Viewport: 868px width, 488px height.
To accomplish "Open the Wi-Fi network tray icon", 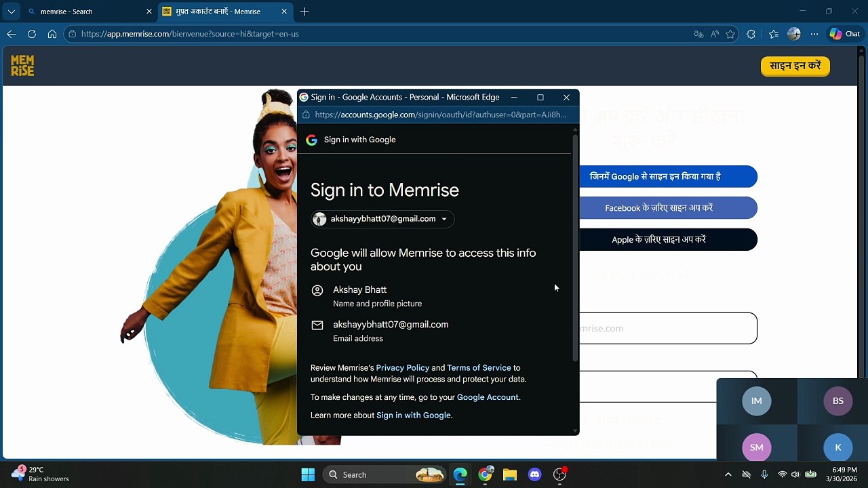I will (783, 474).
